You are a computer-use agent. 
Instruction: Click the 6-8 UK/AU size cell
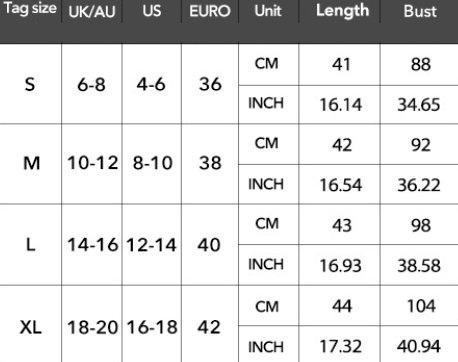pos(92,84)
